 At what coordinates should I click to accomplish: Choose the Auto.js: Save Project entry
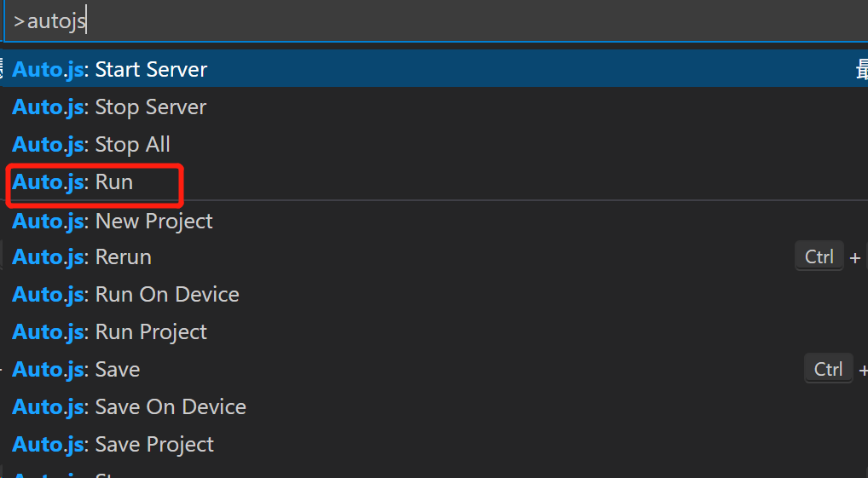(x=434, y=444)
